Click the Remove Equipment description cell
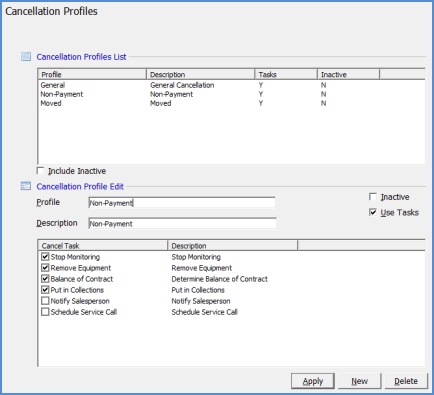The height and width of the screenshot is (395, 434). point(202,268)
